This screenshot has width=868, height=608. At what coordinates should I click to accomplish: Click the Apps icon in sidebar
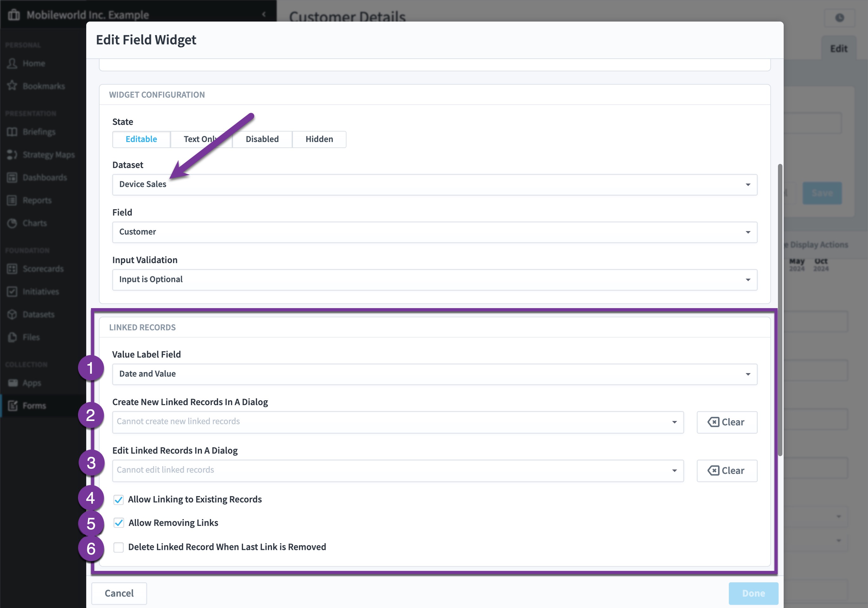13,383
